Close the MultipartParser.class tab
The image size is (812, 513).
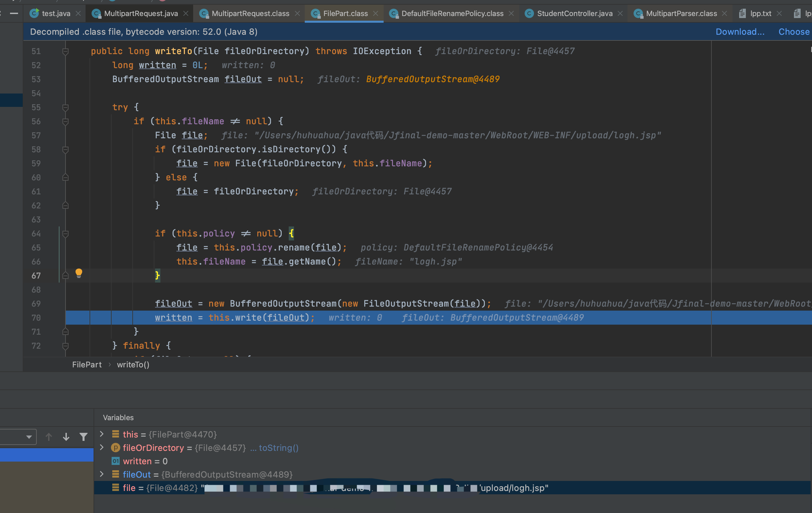724,13
